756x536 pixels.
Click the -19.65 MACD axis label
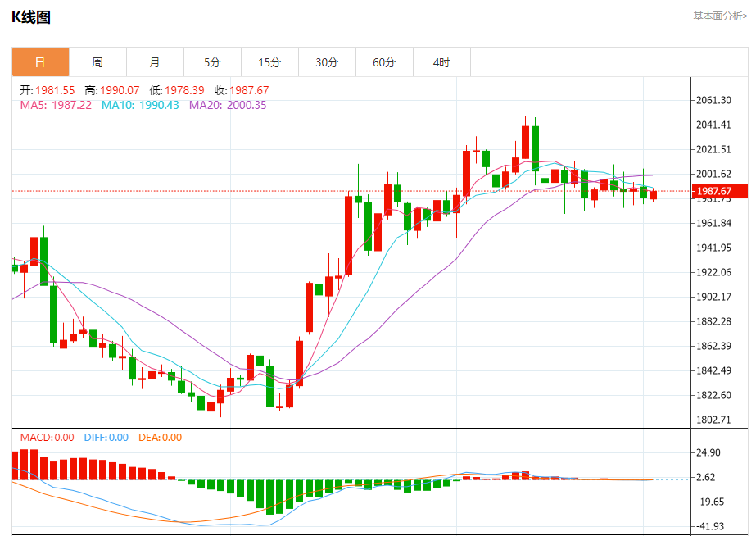[x=709, y=502]
